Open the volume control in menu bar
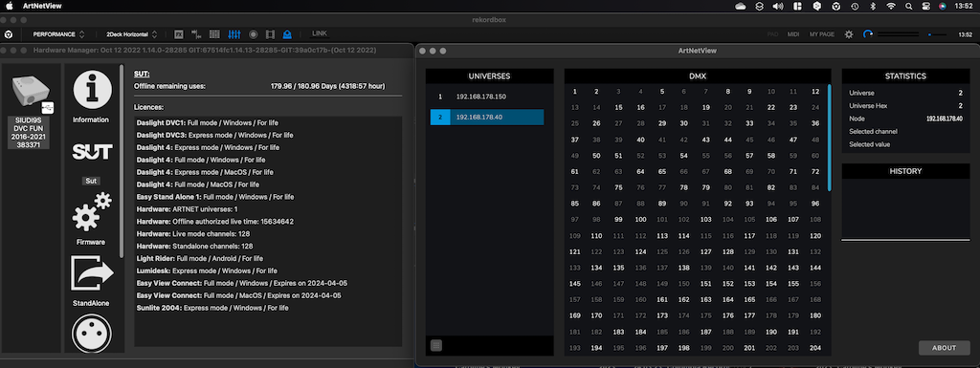This screenshot has width=980, height=368. [778, 7]
